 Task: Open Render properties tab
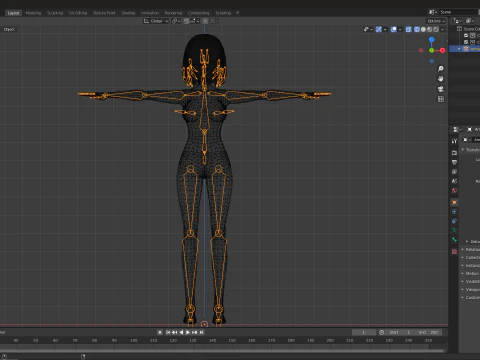click(x=454, y=153)
